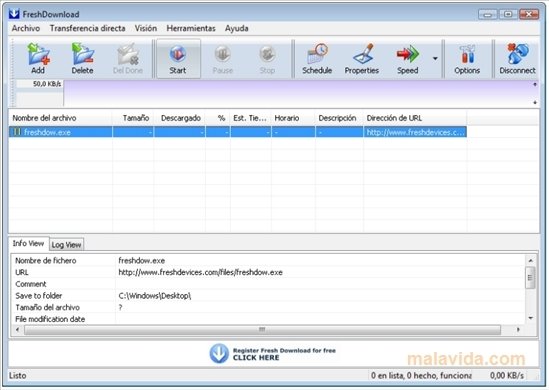The height and width of the screenshot is (390, 549).
Task: Close the FreshDownload window
Action: coord(529,14)
